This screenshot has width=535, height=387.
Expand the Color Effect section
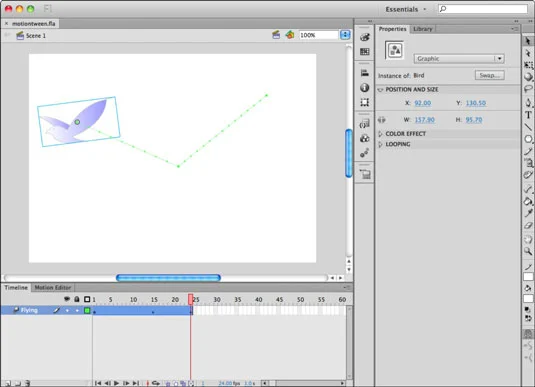click(x=380, y=134)
